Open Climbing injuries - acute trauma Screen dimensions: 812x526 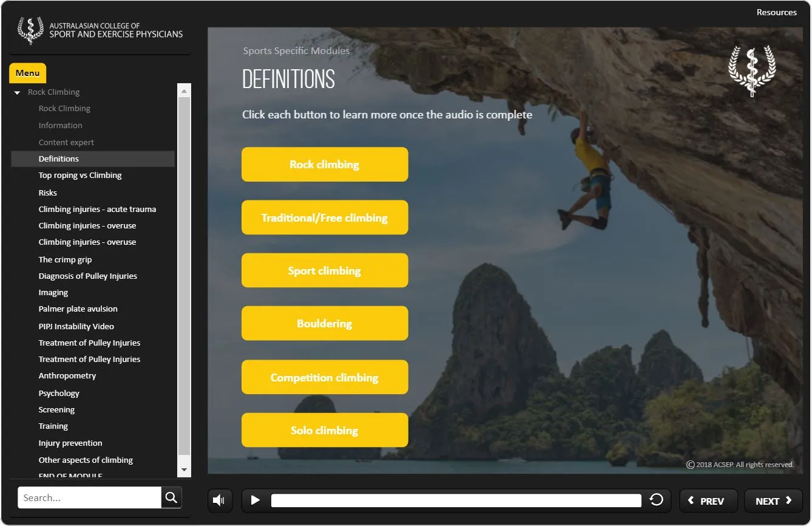97,209
